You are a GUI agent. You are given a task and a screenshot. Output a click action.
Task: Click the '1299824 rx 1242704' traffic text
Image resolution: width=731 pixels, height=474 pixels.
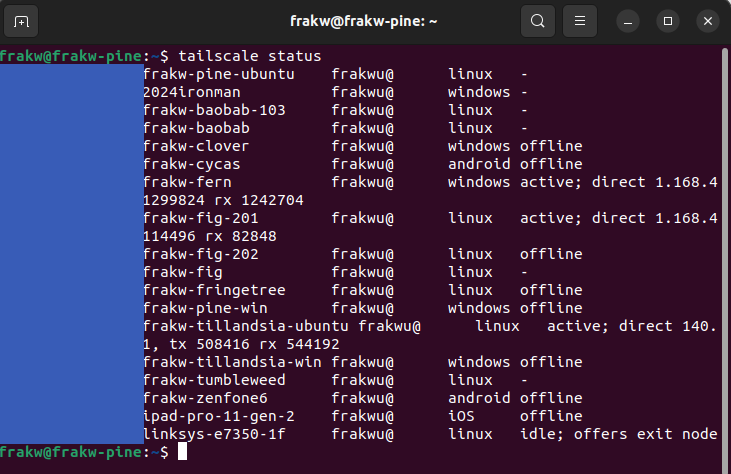click(223, 200)
